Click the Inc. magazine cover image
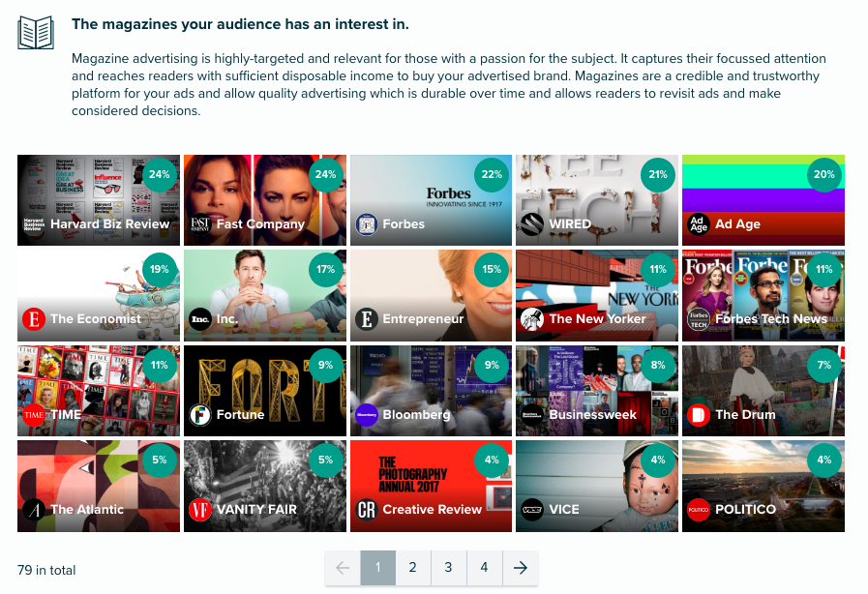The image size is (868, 594). [x=264, y=295]
